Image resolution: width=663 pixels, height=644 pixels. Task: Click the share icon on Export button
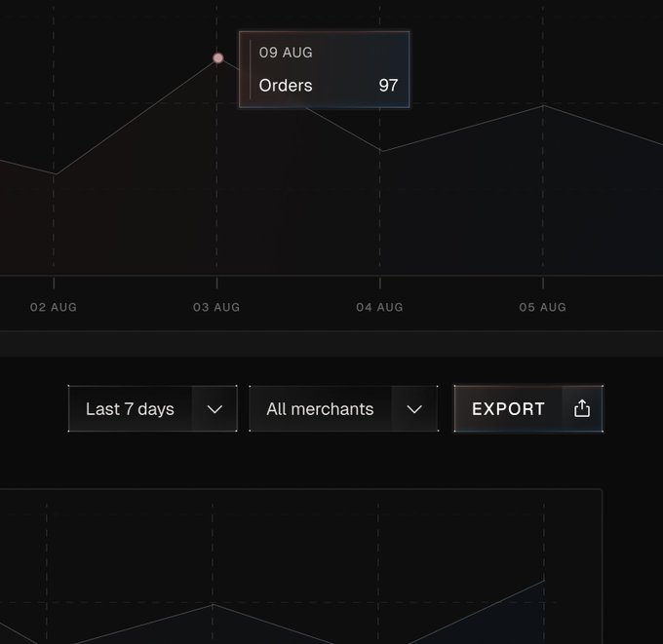[x=582, y=408]
